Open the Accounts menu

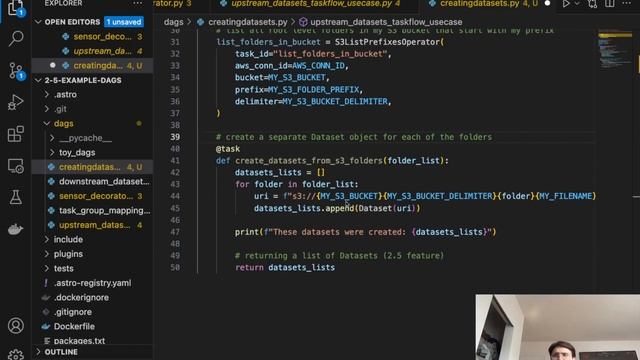tap(16, 326)
